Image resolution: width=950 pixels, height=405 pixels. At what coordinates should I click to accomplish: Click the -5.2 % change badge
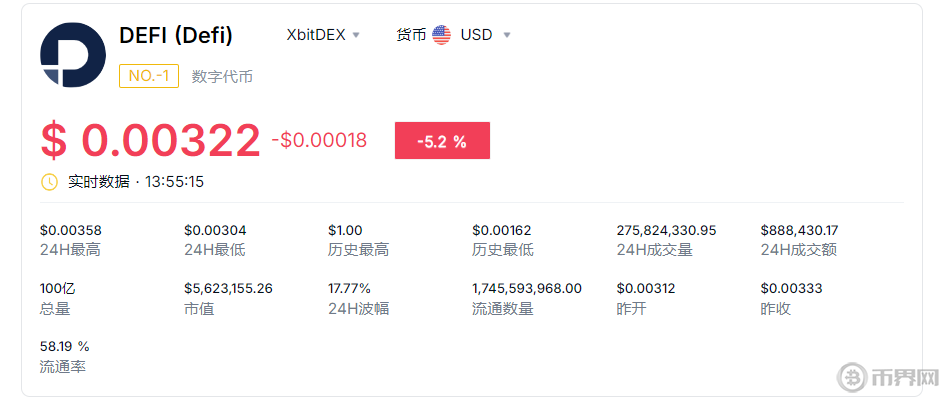click(442, 141)
